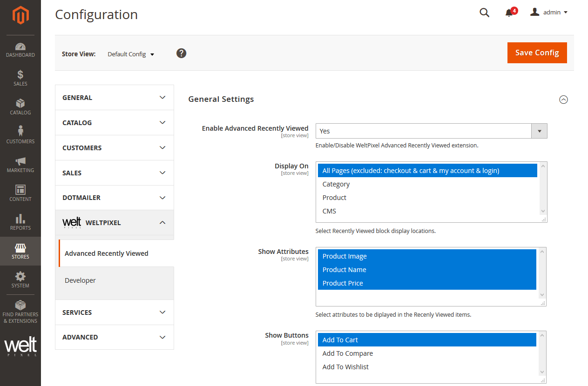Open the Reports sidebar section
This screenshot has height=386, width=588.
click(20, 222)
